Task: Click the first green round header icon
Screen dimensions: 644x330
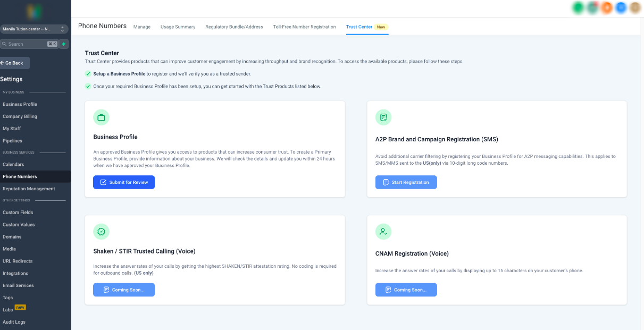Action: pyautogui.click(x=578, y=7)
